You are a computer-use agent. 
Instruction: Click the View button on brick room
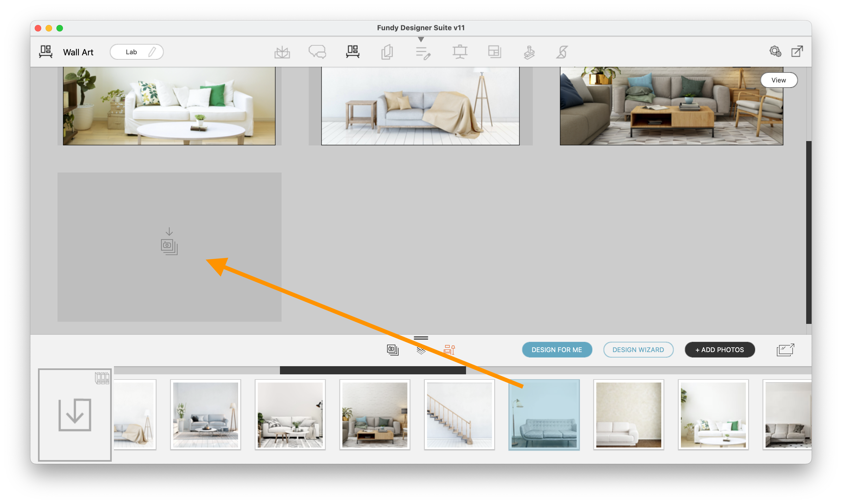[779, 80]
